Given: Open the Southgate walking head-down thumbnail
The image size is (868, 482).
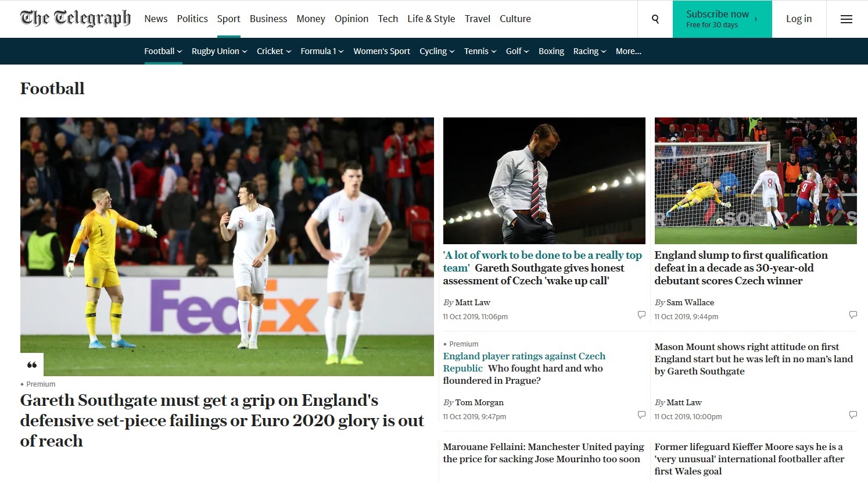Looking at the screenshot, I should click(x=544, y=180).
